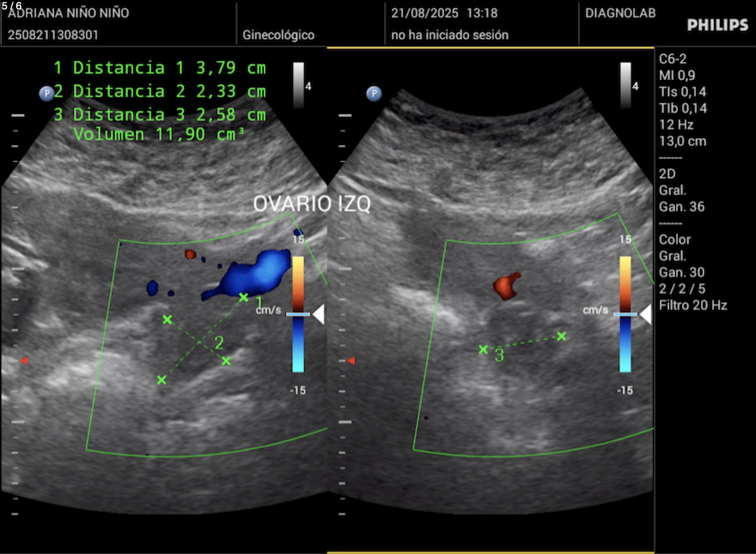Select the left caliper cross of distance 3
The image size is (756, 554).
coord(483,350)
